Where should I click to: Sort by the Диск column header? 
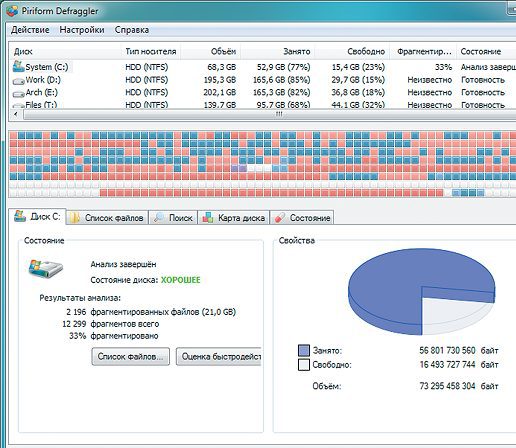tap(66, 51)
